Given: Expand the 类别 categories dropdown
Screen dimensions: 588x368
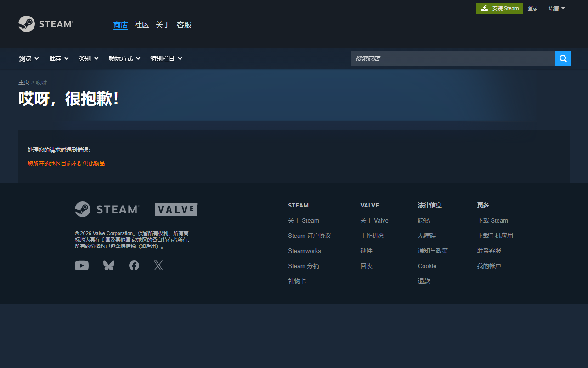Looking at the screenshot, I should 89,58.
